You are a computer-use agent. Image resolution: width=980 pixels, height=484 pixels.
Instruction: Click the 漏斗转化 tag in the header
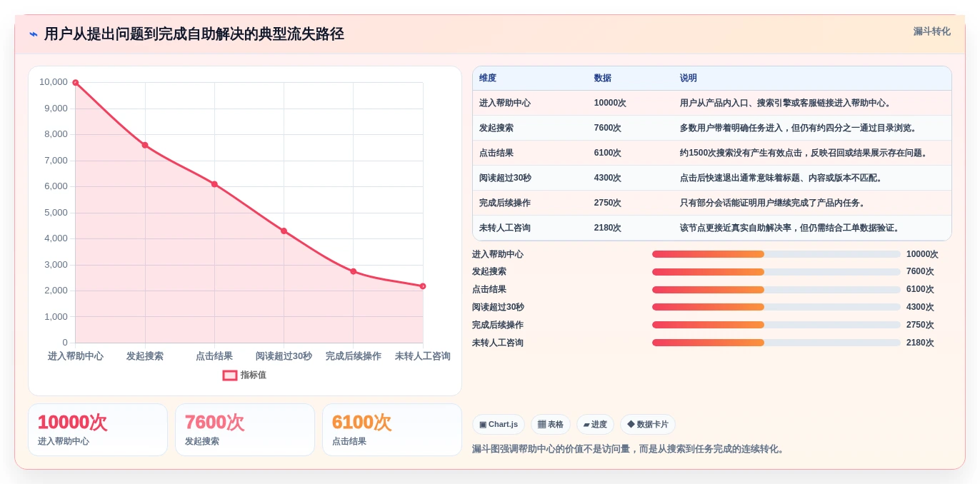point(931,31)
